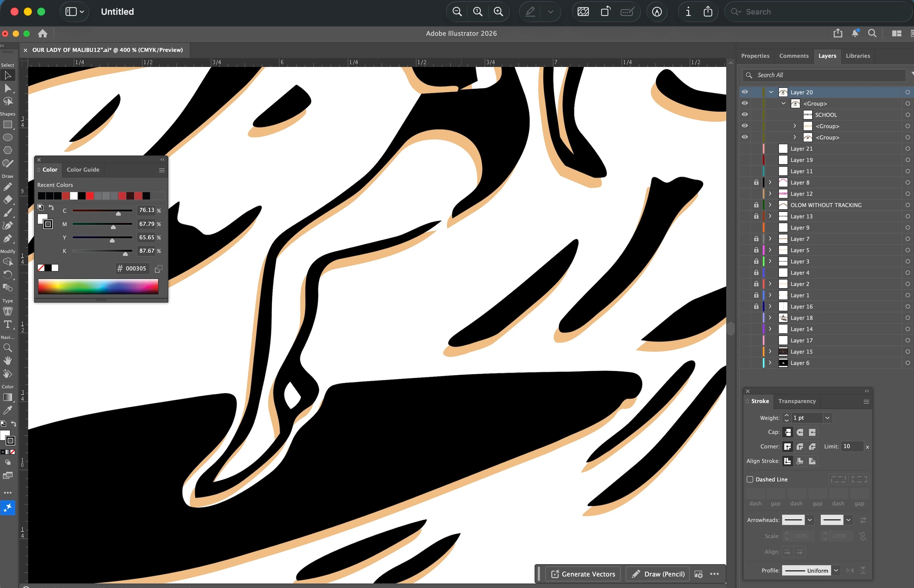Click the Draw (Pencil) button
914x588 pixels.
[x=658, y=574]
